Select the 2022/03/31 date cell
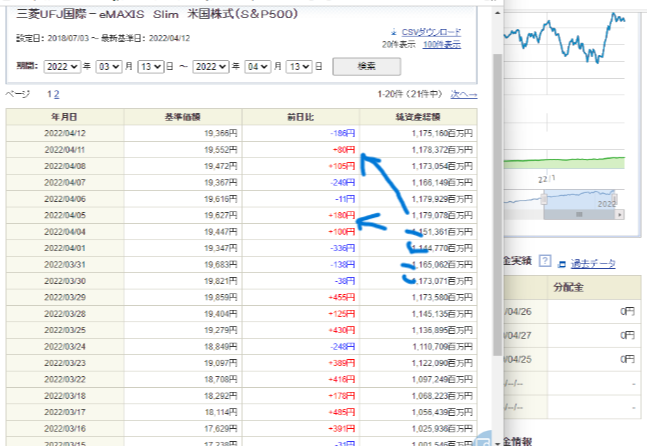647x446 pixels. 65,264
